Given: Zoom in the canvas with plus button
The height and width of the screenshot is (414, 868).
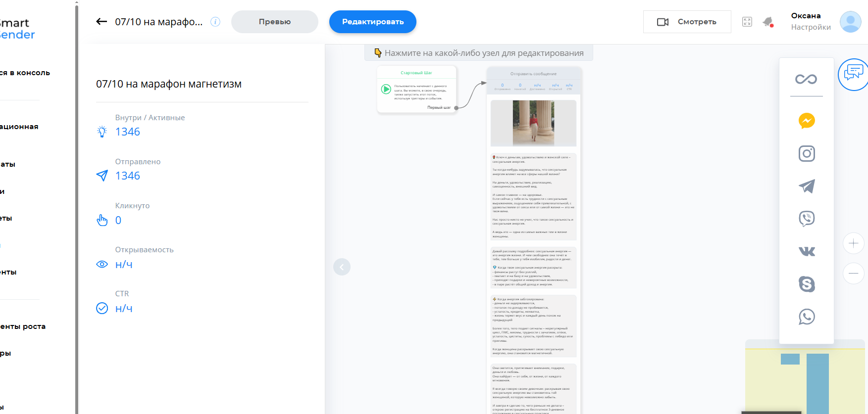Looking at the screenshot, I should click(x=854, y=243).
